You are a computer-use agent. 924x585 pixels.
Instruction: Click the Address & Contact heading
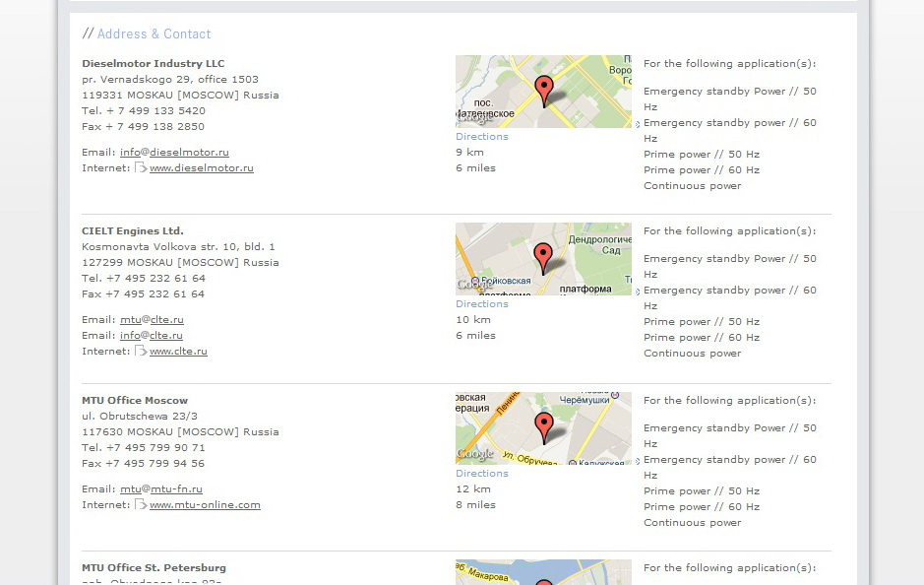tap(154, 34)
